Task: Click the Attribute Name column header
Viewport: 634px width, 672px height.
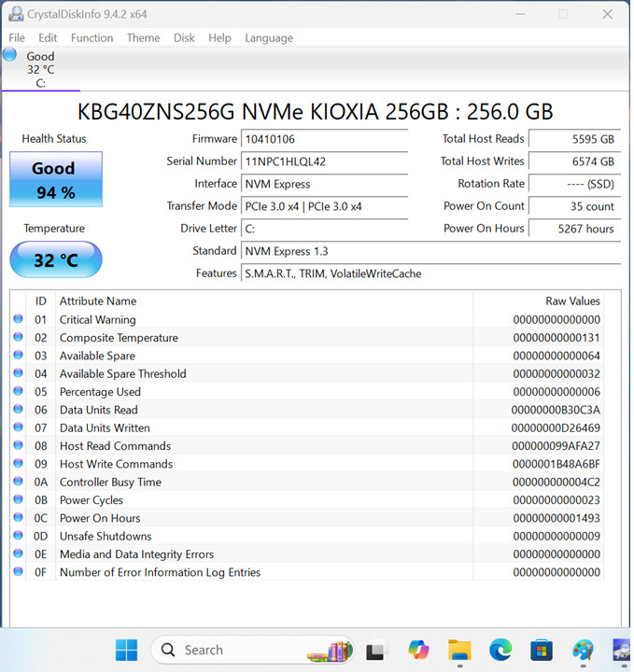Action: coord(98,301)
